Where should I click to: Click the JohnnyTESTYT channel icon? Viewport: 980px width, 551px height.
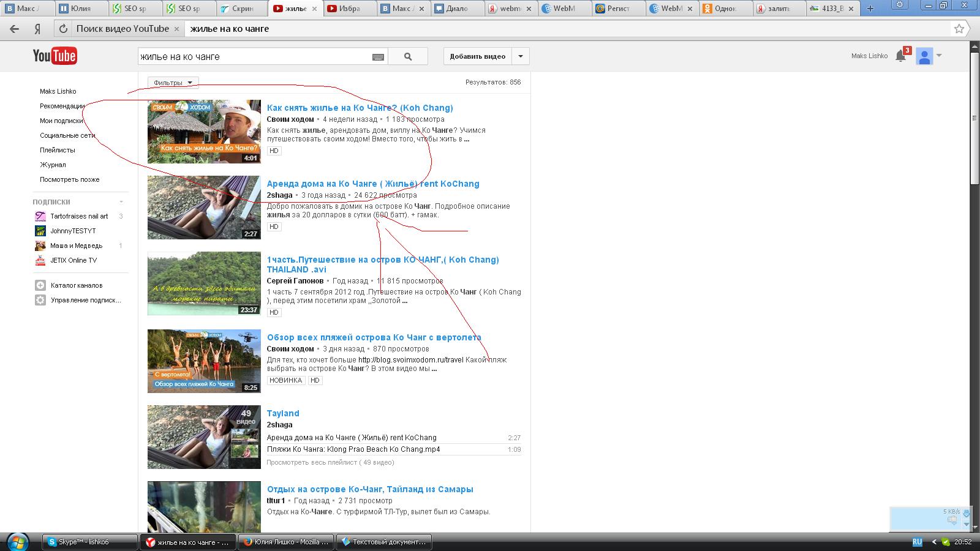40,231
